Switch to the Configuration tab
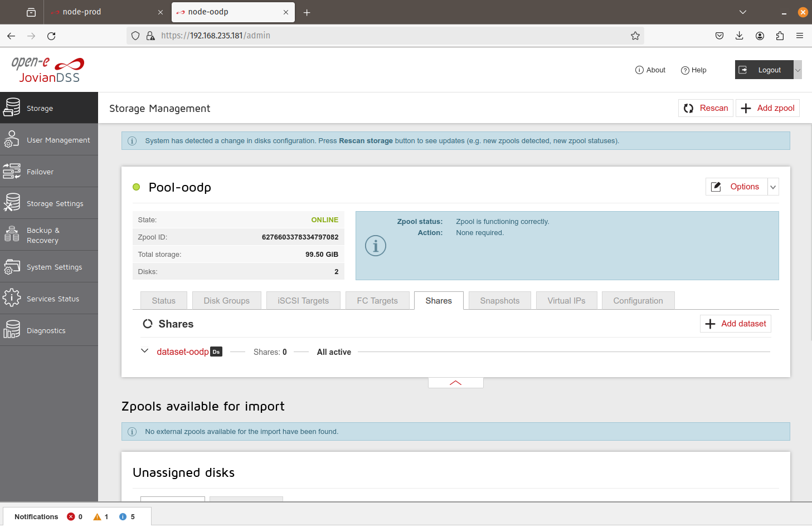The image size is (812, 527). click(x=638, y=301)
